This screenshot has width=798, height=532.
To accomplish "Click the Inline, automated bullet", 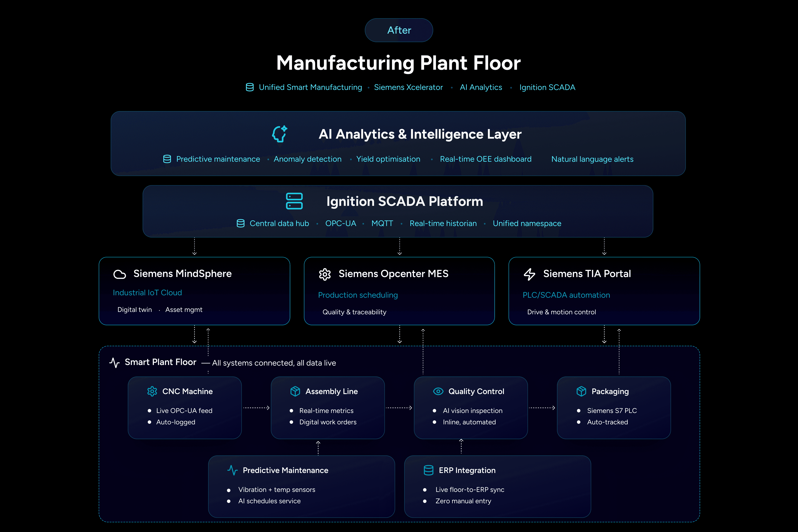I will [x=469, y=422].
